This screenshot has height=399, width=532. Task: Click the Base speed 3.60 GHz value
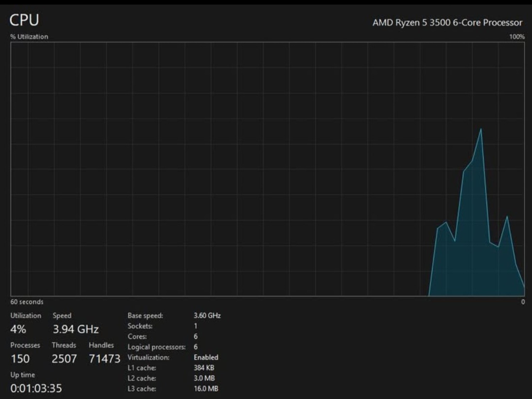(x=207, y=316)
